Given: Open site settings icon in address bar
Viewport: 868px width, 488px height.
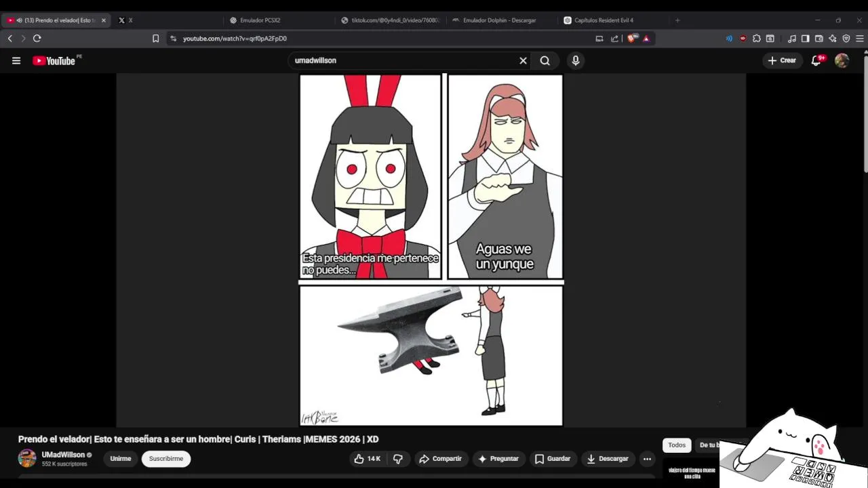Looking at the screenshot, I should (174, 39).
